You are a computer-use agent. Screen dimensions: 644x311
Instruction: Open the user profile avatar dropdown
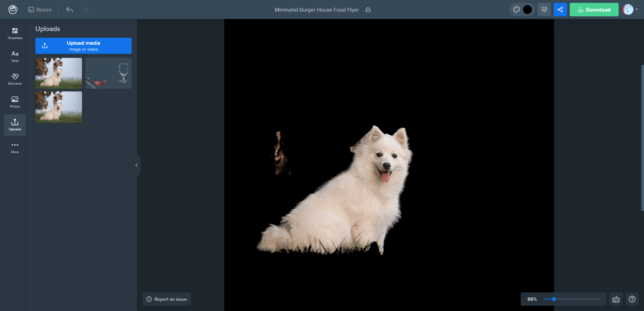click(x=630, y=10)
